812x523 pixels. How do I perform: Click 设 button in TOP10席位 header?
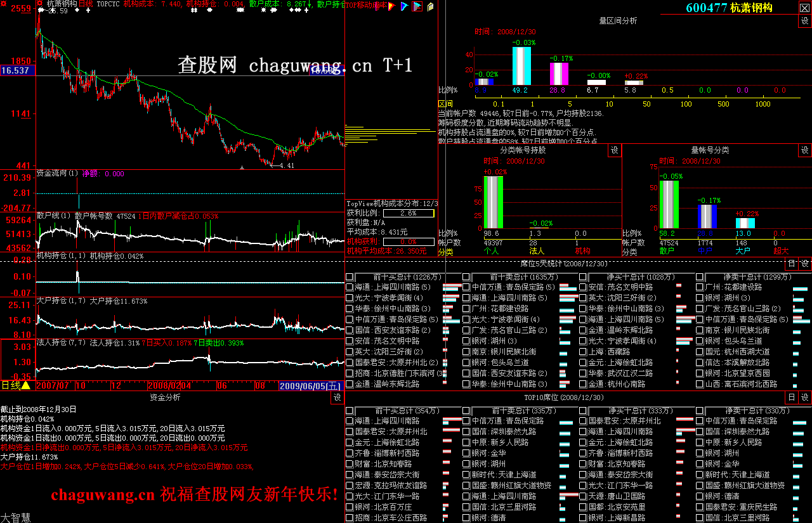tap(804, 397)
